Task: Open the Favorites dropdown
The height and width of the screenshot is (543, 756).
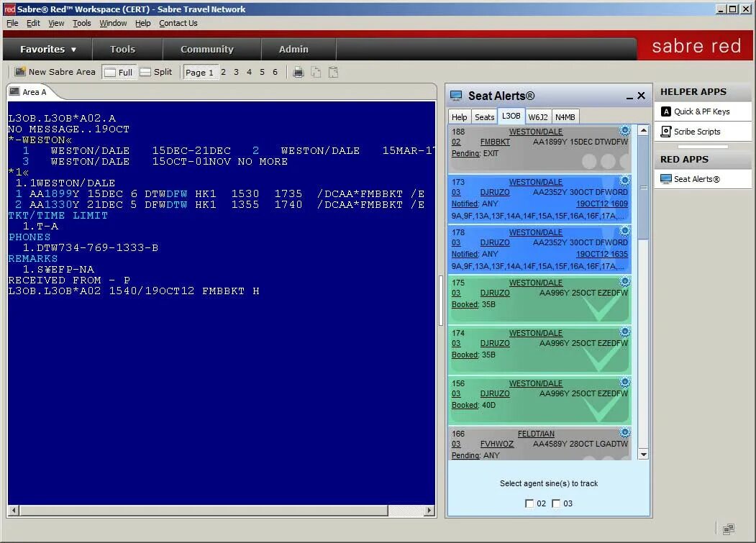Action: click(47, 49)
